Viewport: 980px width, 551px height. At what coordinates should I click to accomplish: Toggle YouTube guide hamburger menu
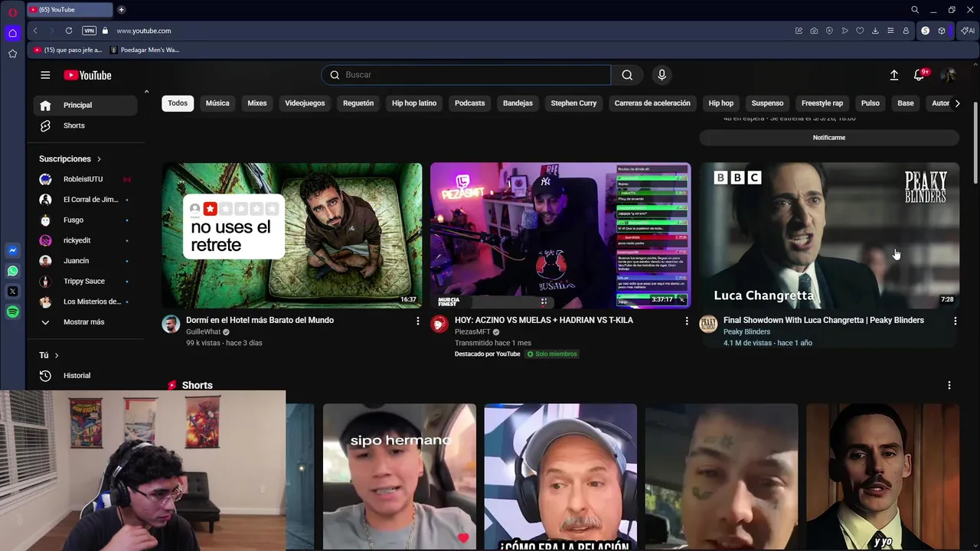(x=45, y=75)
